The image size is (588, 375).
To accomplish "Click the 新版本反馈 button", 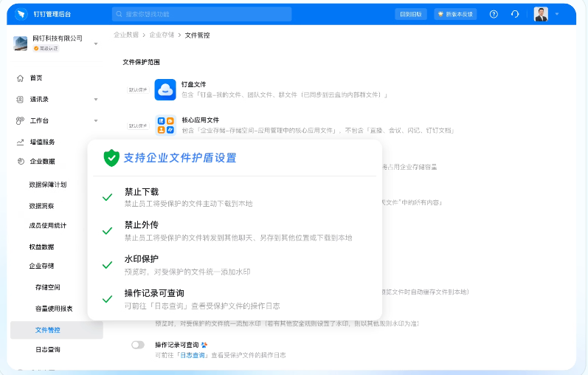I will [x=455, y=14].
